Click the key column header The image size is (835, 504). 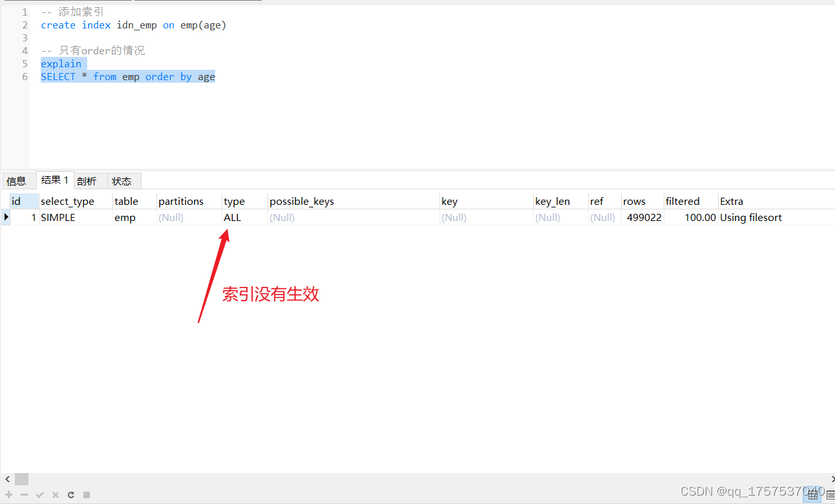click(x=487, y=201)
